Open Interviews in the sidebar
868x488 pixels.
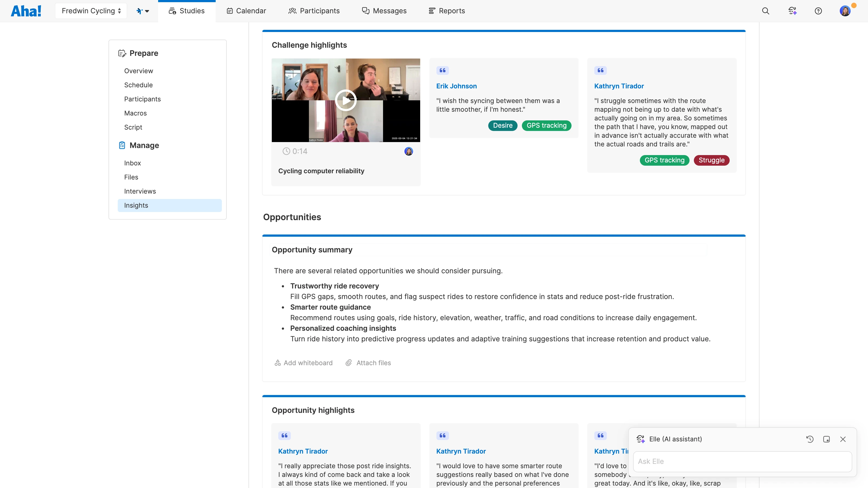coord(140,191)
